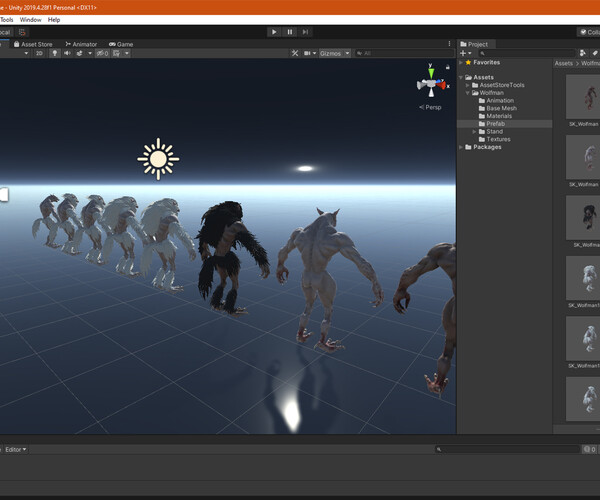This screenshot has height=500, width=600.
Task: Click the console search field
Action: click(x=507, y=450)
